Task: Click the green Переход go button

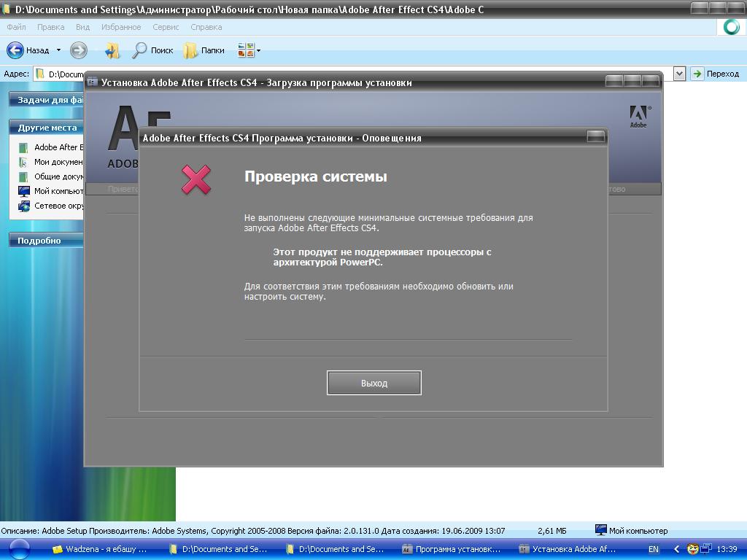Action: click(715, 74)
